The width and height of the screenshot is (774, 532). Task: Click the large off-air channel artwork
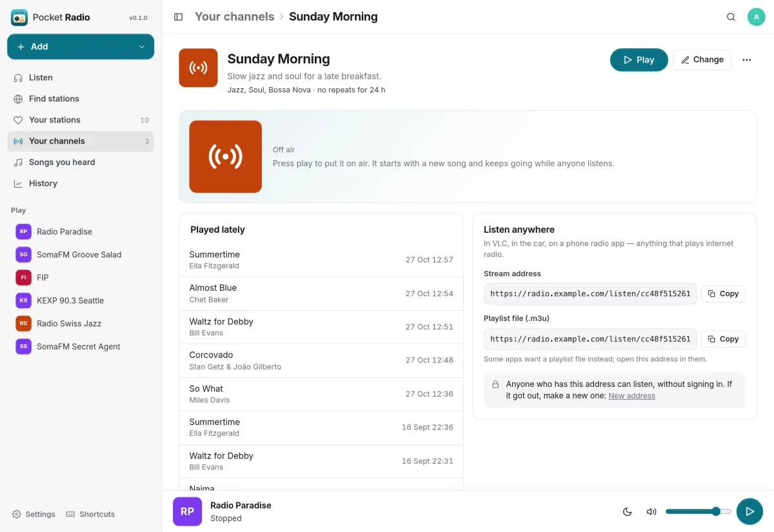(x=225, y=157)
